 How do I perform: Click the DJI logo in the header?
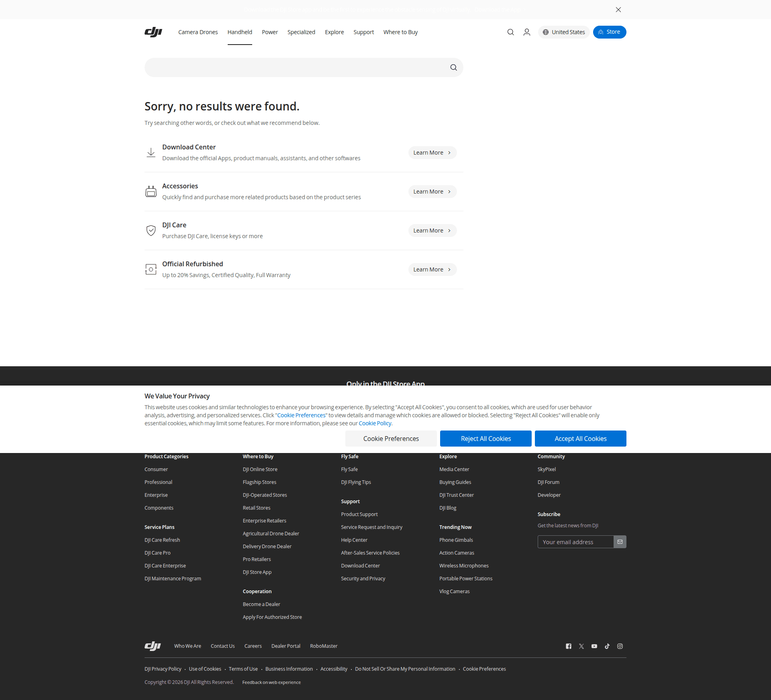pos(153,32)
